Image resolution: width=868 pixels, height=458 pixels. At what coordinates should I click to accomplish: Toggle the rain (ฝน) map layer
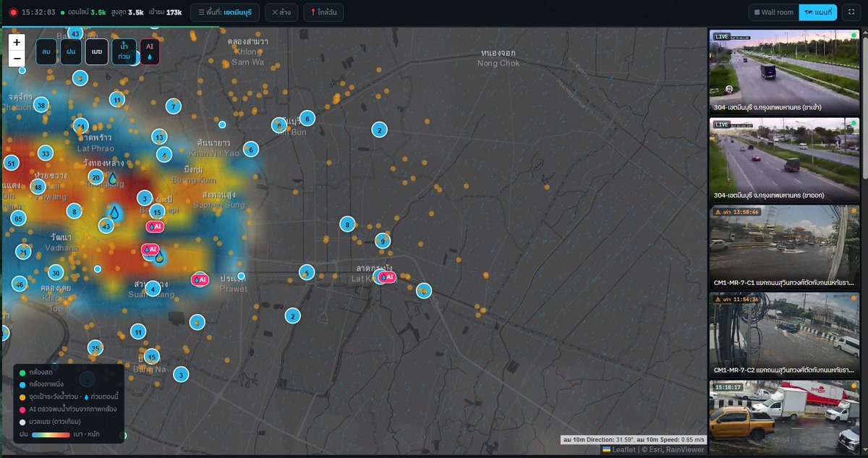(71, 51)
